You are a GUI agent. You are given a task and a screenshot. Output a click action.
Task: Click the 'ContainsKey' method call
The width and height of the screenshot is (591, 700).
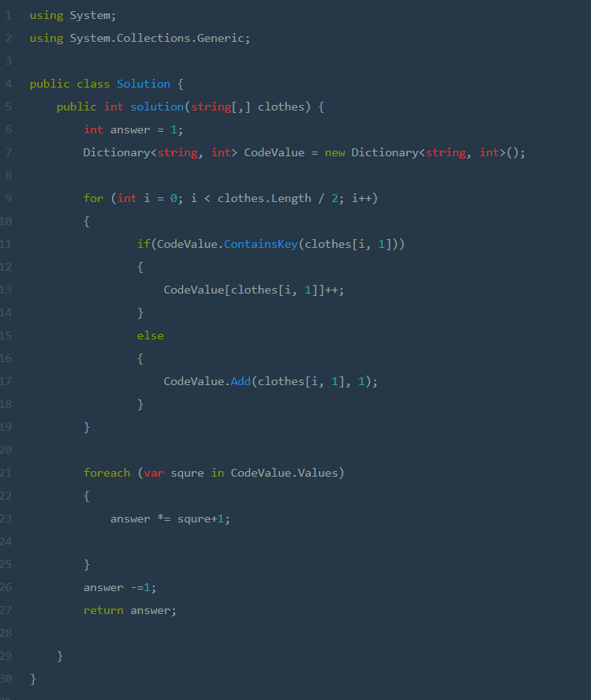260,244
